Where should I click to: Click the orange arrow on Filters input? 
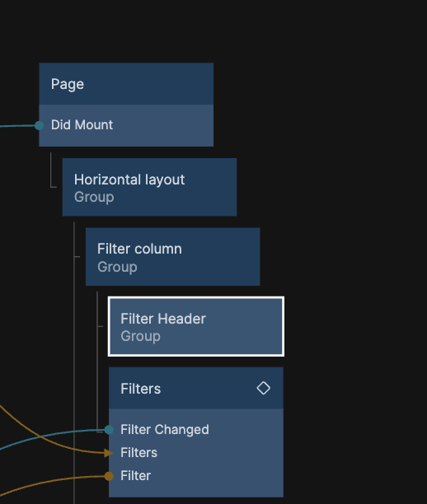109,453
